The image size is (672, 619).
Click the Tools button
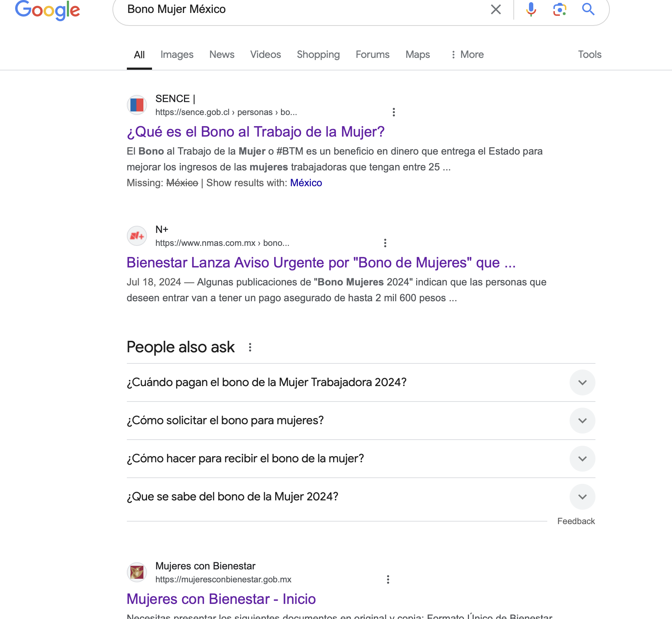[589, 55]
